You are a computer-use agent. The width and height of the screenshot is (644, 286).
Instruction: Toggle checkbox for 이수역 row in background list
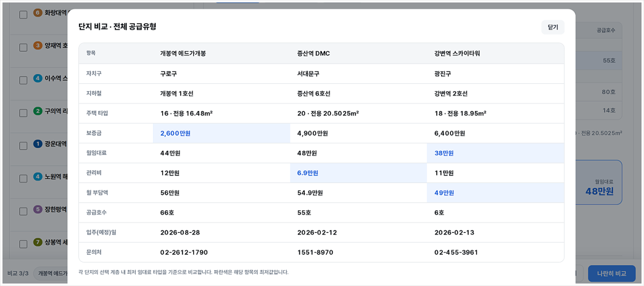tap(23, 80)
